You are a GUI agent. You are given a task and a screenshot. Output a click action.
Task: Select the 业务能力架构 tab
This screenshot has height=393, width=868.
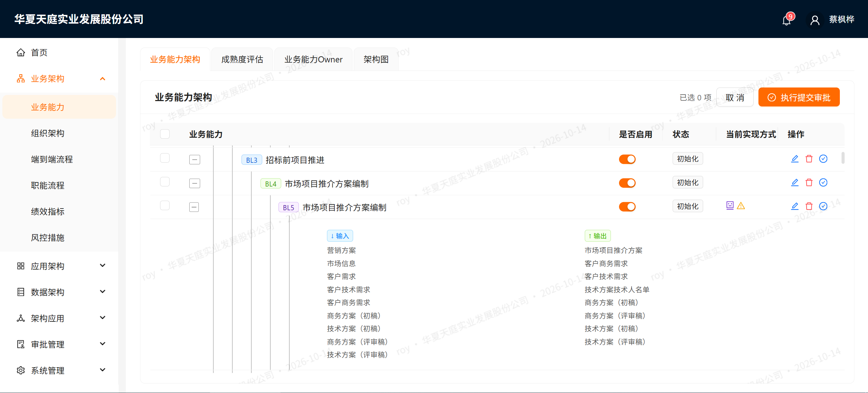(175, 59)
